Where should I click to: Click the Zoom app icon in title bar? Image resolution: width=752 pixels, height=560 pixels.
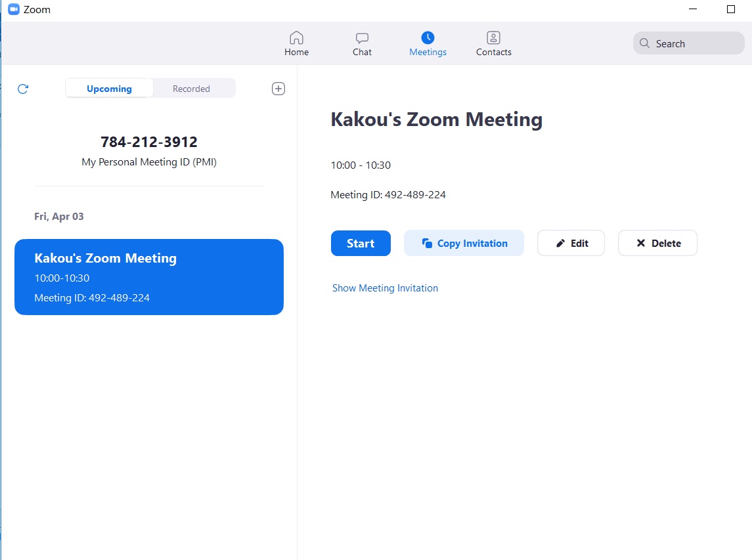14,10
